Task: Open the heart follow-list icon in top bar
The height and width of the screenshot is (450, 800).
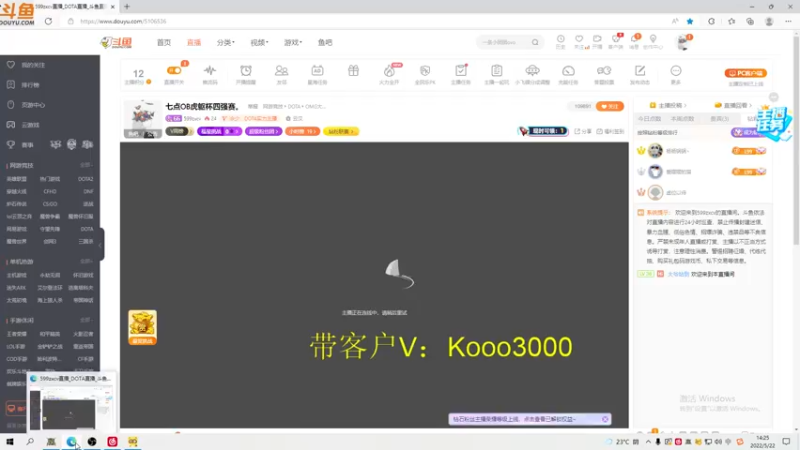Action: 579,39
